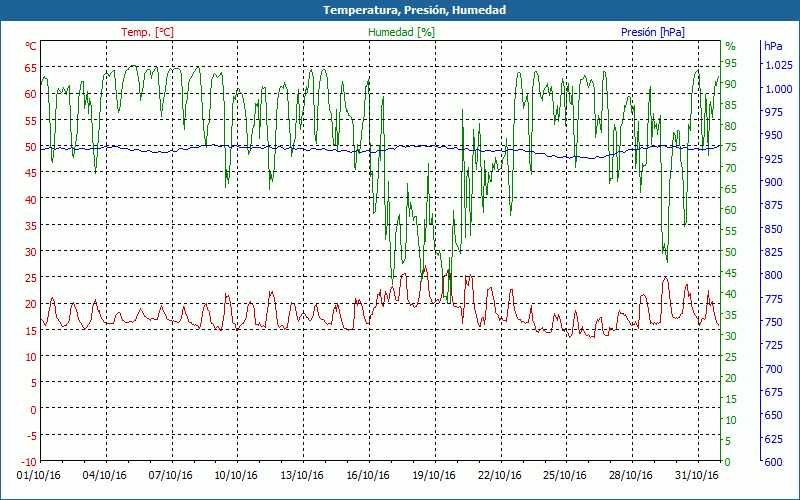Click the date label "16/10/16"
Image resolution: width=800 pixels, height=500 pixels.
[x=368, y=476]
